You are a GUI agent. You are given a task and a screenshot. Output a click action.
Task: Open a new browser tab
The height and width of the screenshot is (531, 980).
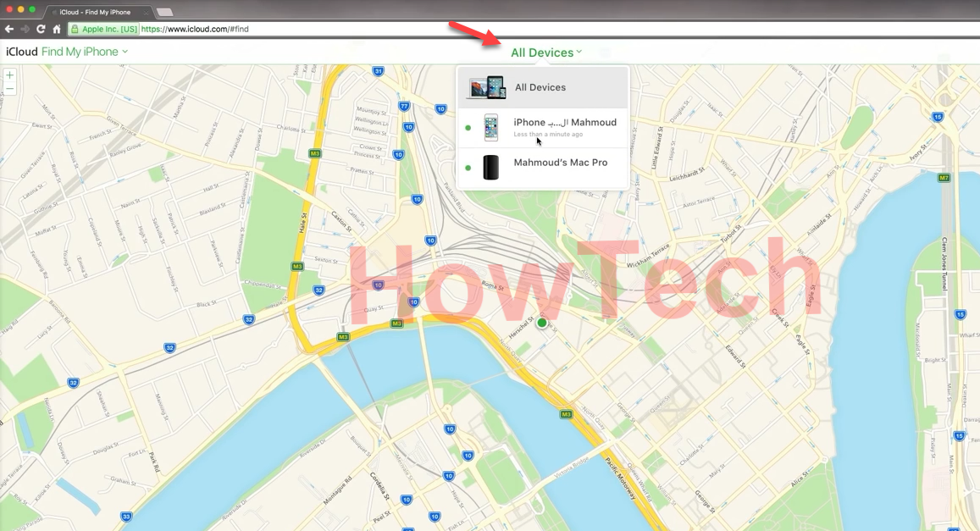[164, 13]
